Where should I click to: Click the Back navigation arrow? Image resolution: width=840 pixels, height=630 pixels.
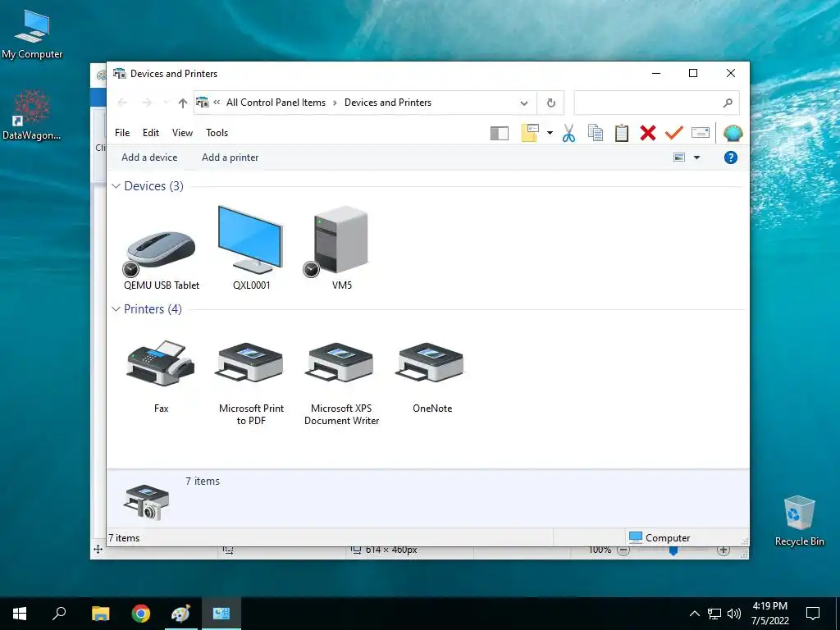[x=122, y=103]
